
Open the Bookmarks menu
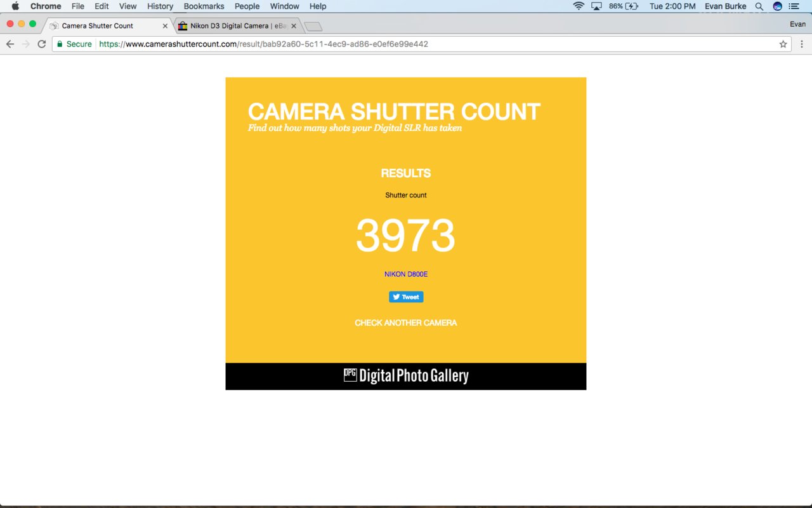coord(204,6)
